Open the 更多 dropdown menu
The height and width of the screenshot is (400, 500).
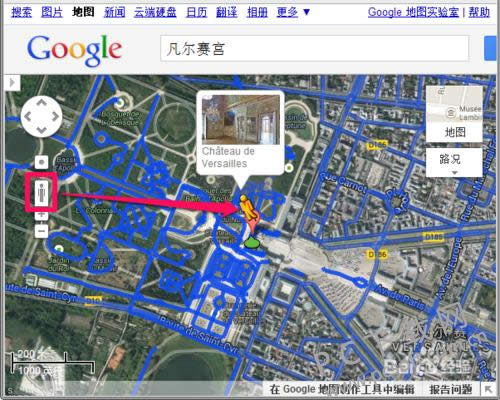point(293,12)
